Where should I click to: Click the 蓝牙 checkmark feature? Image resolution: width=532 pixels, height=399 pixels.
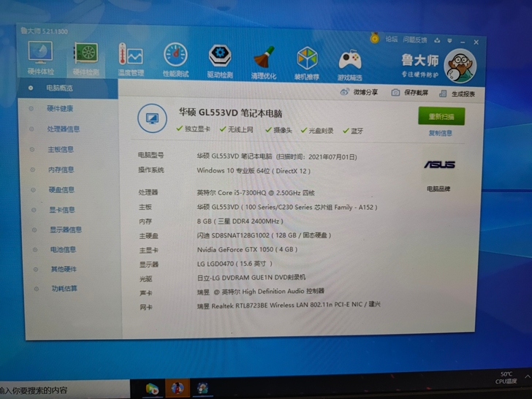(x=353, y=131)
